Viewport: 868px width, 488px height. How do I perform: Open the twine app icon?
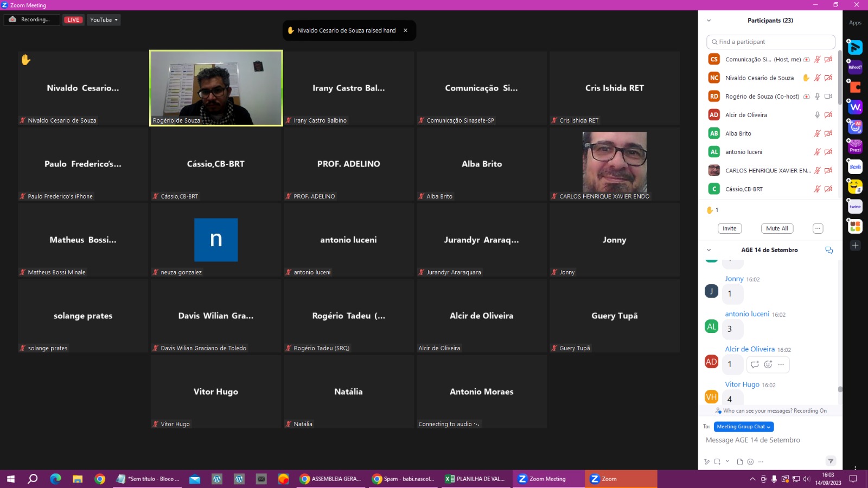(855, 207)
